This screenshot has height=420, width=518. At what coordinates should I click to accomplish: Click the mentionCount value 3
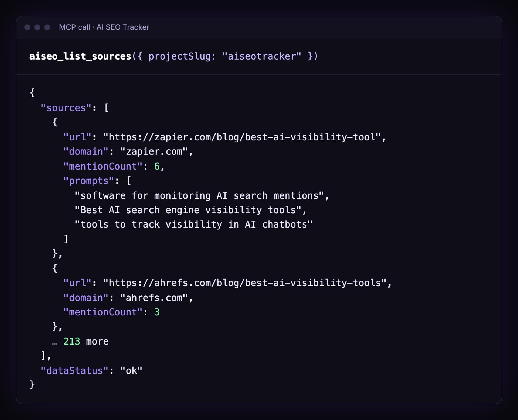157,312
